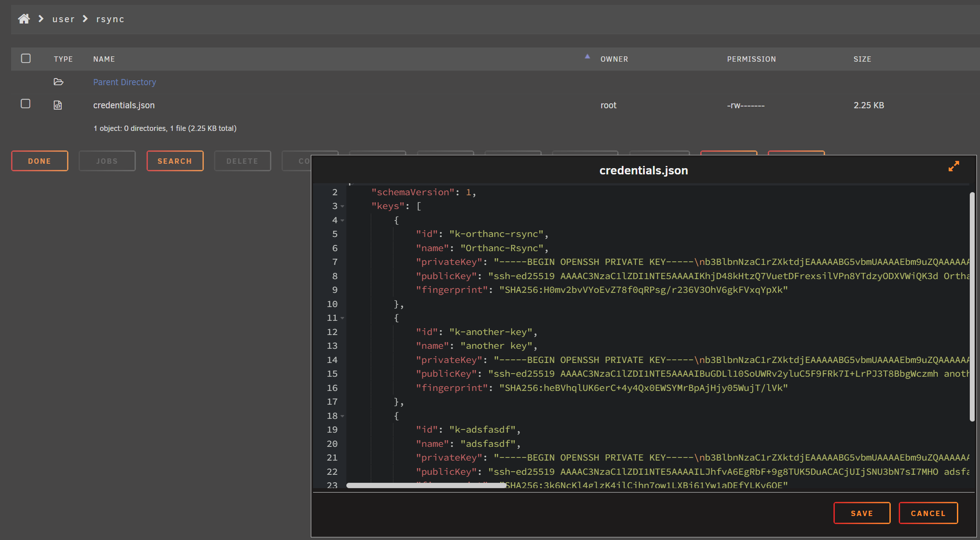Click line number 7 in the gutter
This screenshot has height=540, width=980.
pos(335,262)
